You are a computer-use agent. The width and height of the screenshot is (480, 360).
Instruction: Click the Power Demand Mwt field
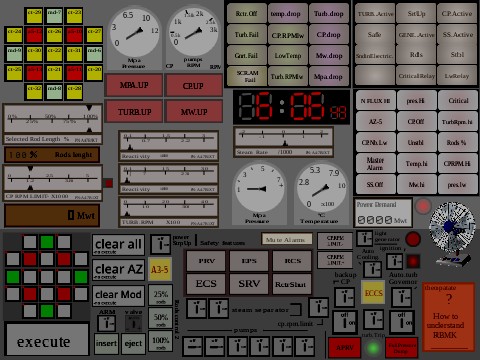[x=383, y=213]
